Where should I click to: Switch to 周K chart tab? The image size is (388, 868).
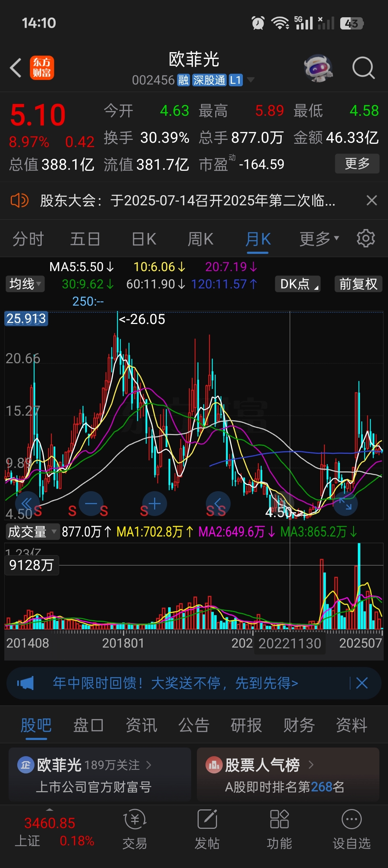[x=200, y=239]
